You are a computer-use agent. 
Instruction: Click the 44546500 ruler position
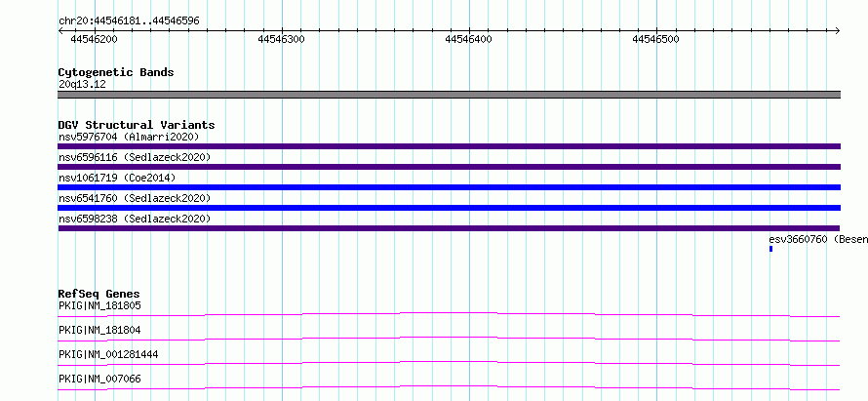pyautogui.click(x=655, y=39)
